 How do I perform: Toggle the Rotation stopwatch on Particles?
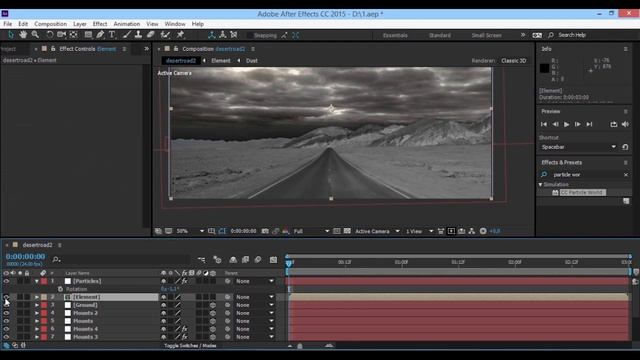60,289
